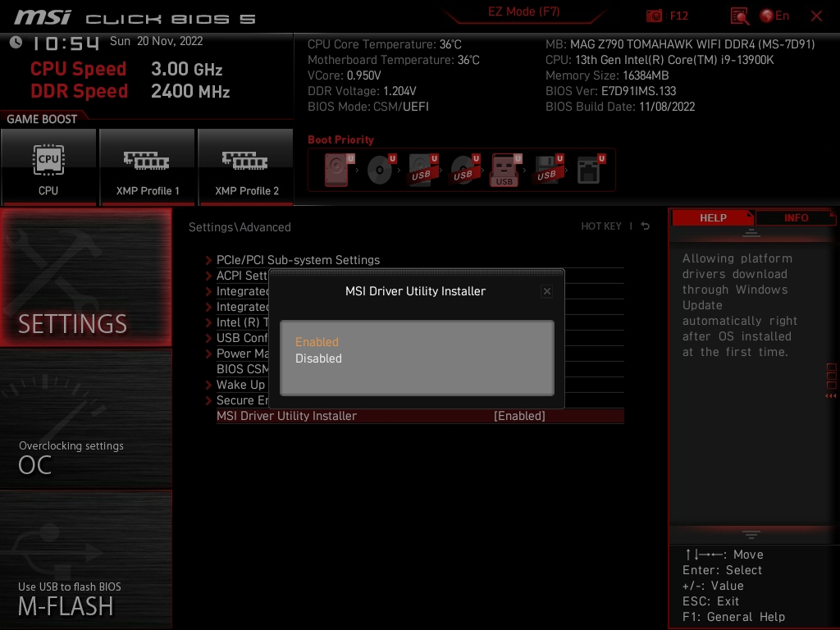The image size is (840, 630).
Task: Expand the Power Management entry
Action: (x=242, y=353)
